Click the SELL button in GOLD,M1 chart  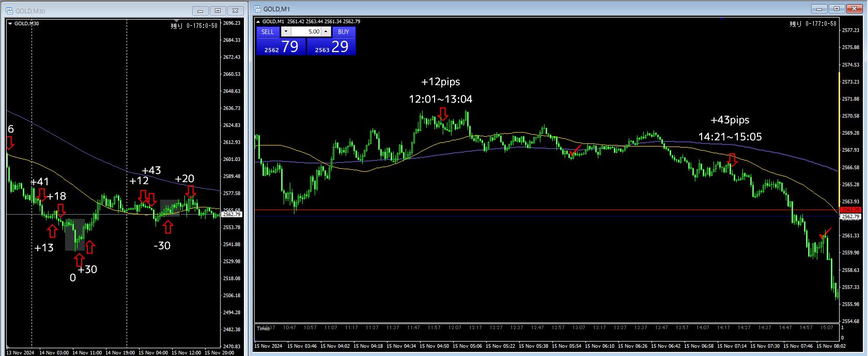click(x=268, y=31)
